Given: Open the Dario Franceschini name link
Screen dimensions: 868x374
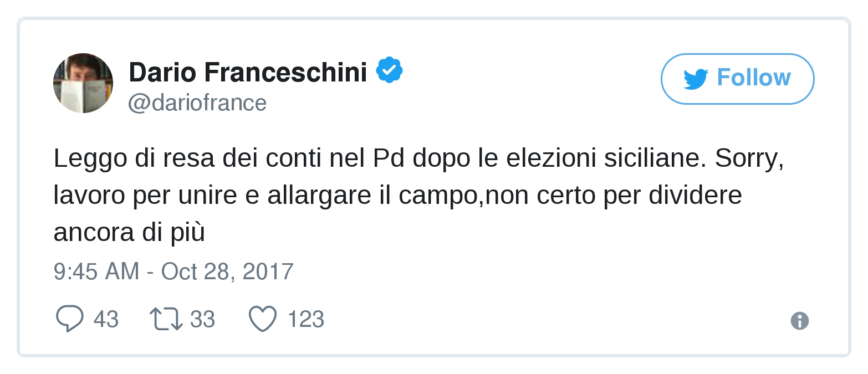Looking at the screenshot, I should click(248, 72).
